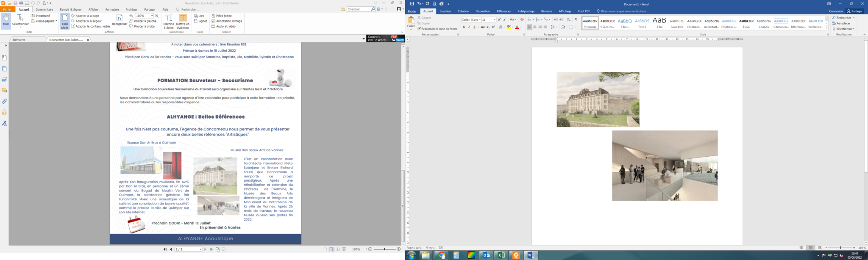Show paragraph marks pilcrow in Word
868x260 pixels.
[576, 19]
